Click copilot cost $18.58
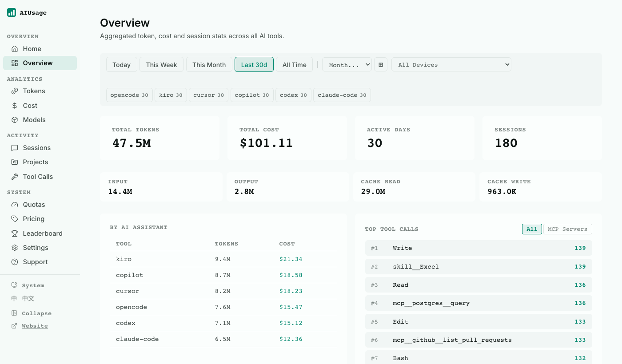Image resolution: width=622 pixels, height=364 pixels. (x=291, y=275)
